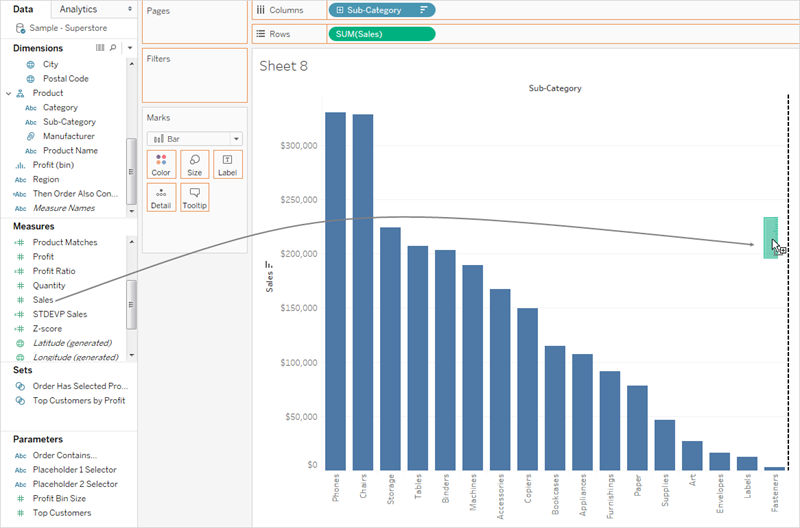Switch to the Analytics tab
Image resolution: width=800 pixels, height=528 pixels.
pos(78,9)
